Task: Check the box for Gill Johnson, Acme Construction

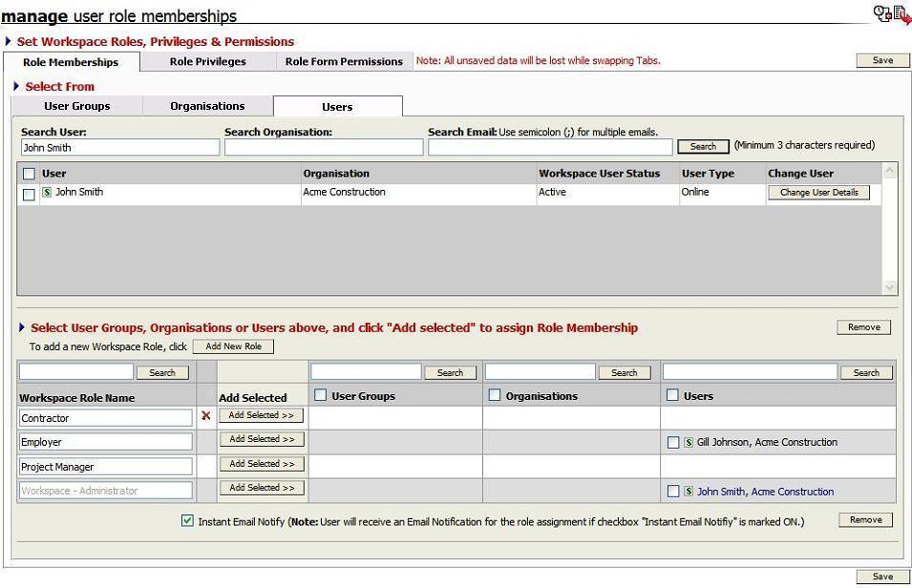Action: tap(673, 443)
